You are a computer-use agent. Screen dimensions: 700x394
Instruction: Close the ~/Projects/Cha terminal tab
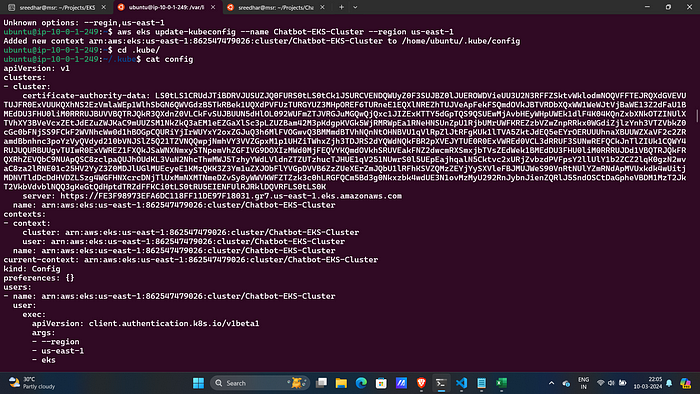[322, 7]
